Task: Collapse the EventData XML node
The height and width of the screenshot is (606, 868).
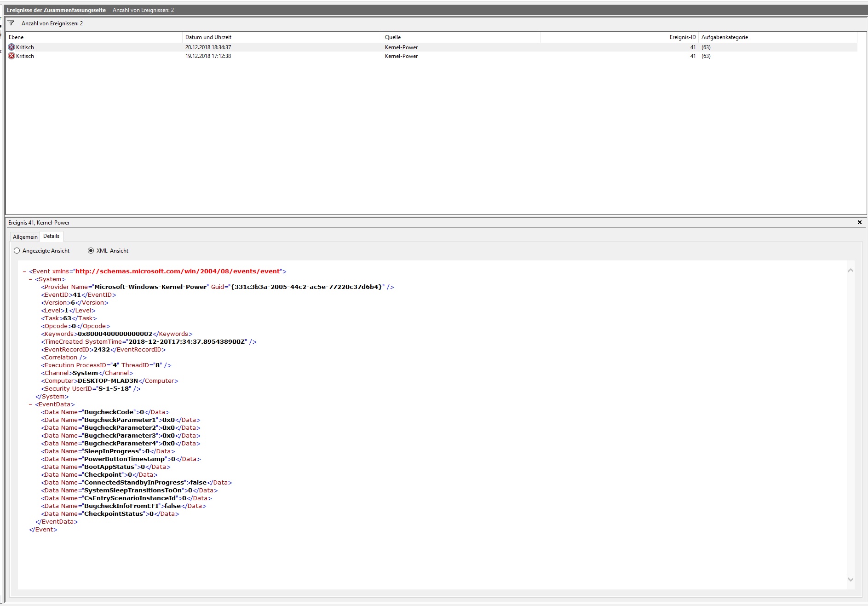Action: click(30, 404)
